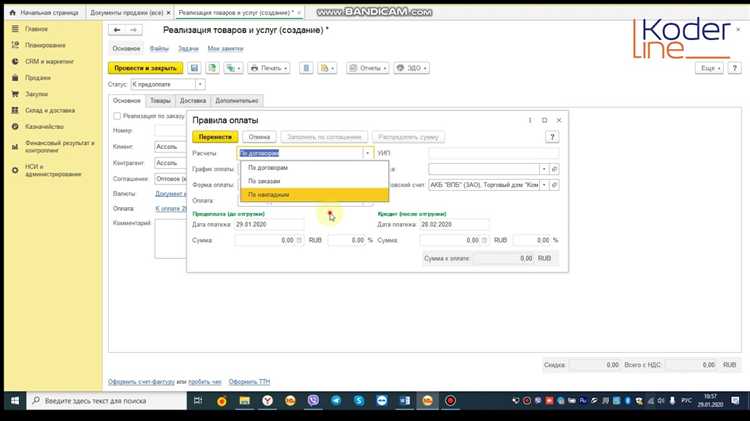Viewport: 750px width, 421px height.
Task: Open the Отчеты dropdown menu
Action: tap(368, 68)
